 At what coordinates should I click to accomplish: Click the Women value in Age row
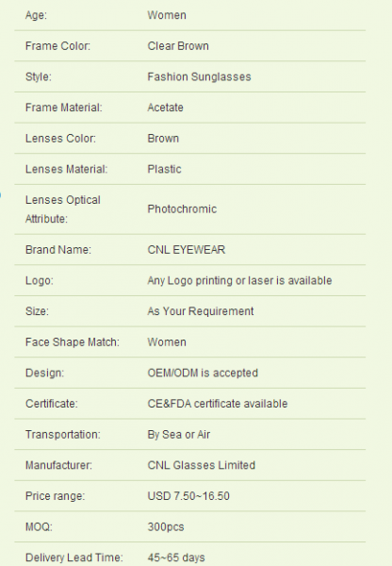(167, 15)
